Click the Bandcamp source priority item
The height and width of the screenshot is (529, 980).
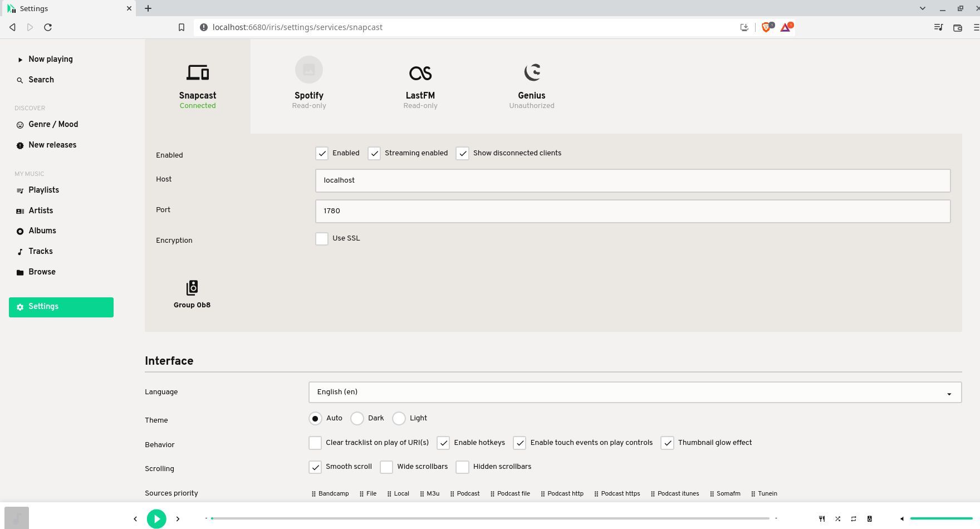click(x=330, y=493)
